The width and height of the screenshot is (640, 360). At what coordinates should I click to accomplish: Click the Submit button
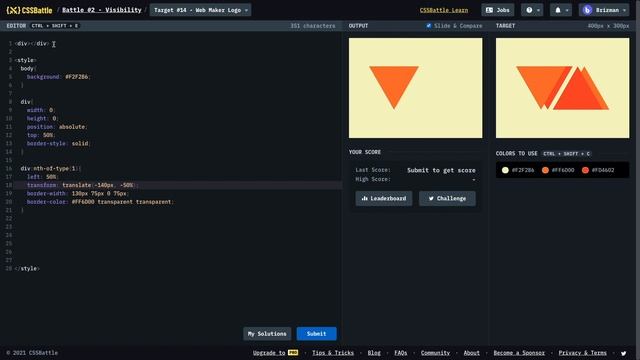click(316, 333)
